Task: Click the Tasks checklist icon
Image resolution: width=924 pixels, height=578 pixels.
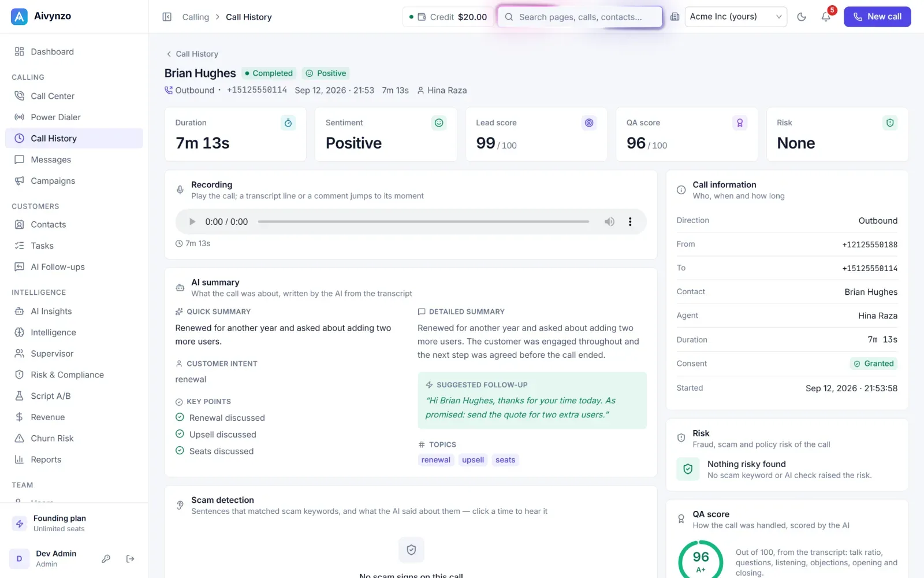Action: (x=19, y=246)
